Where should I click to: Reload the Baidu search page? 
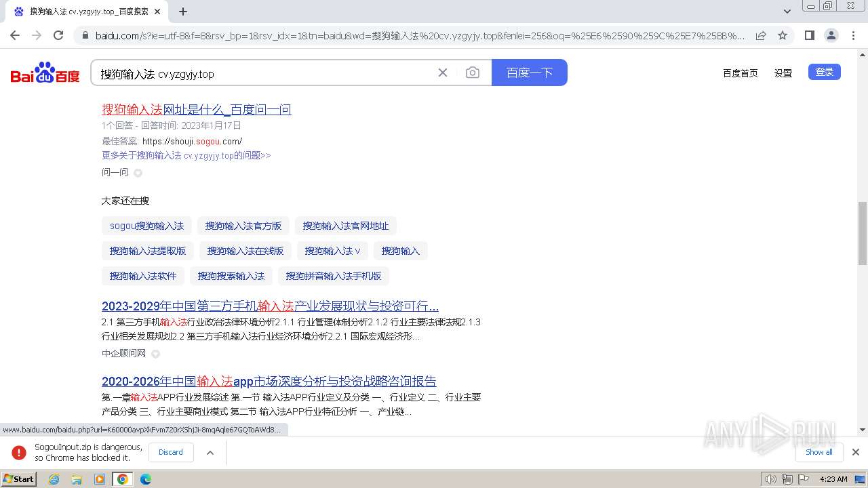point(58,35)
